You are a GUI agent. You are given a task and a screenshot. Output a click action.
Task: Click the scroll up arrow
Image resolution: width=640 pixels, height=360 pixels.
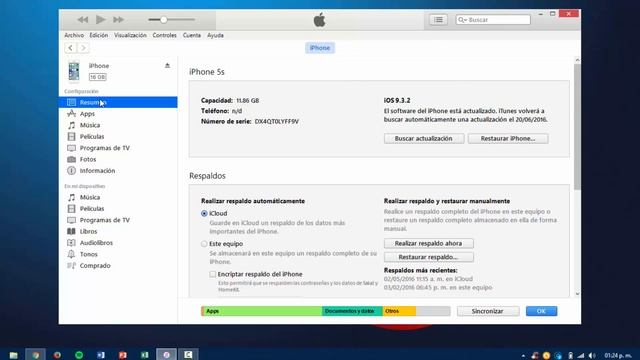(x=577, y=60)
